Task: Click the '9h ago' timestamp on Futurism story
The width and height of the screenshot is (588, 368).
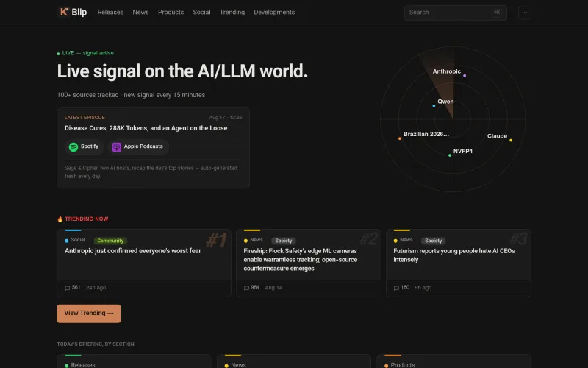Action: [423, 288]
